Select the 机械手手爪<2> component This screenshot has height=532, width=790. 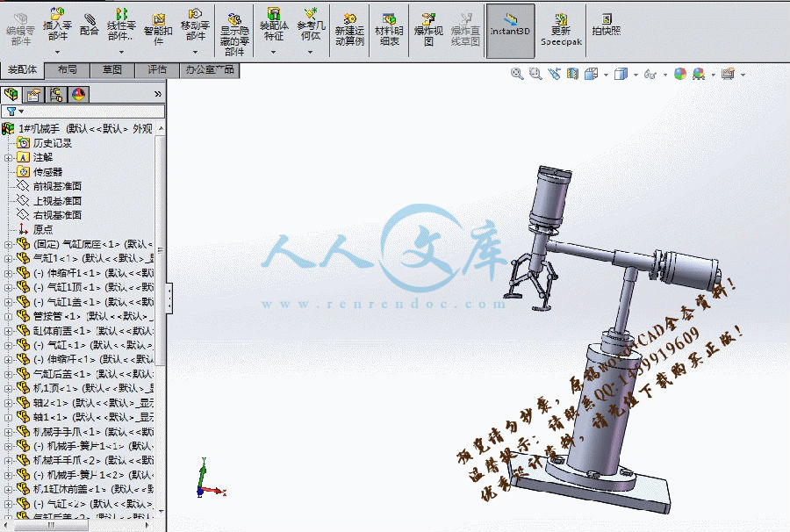click(x=93, y=460)
